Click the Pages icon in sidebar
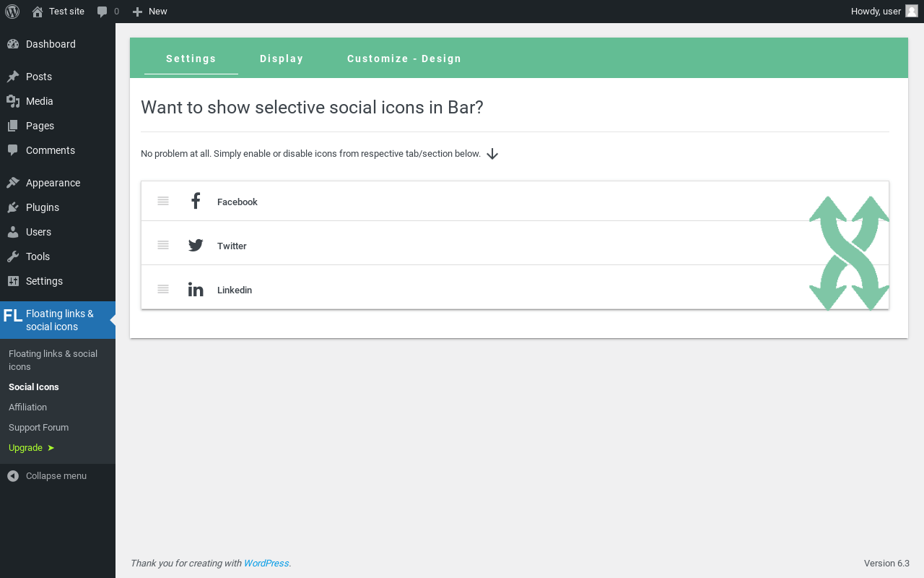 click(x=13, y=126)
